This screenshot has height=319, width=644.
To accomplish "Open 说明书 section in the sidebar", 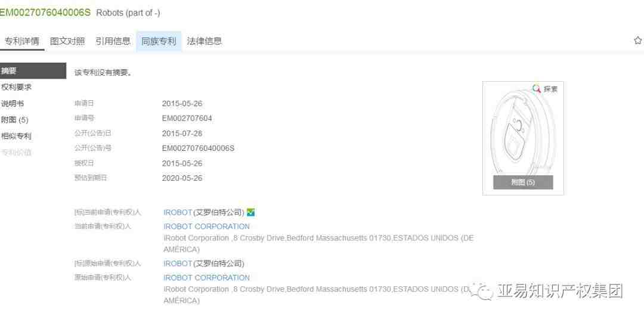I will coord(13,104).
